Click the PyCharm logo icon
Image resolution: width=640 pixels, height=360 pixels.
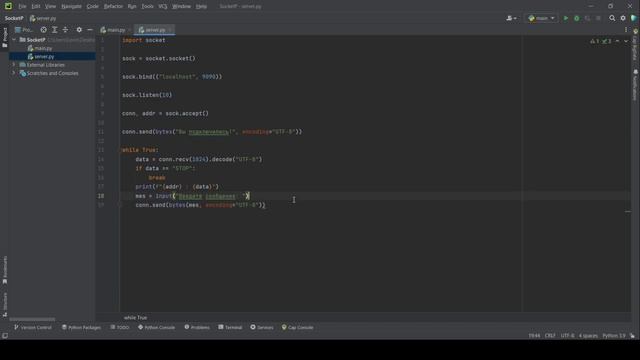coord(8,6)
